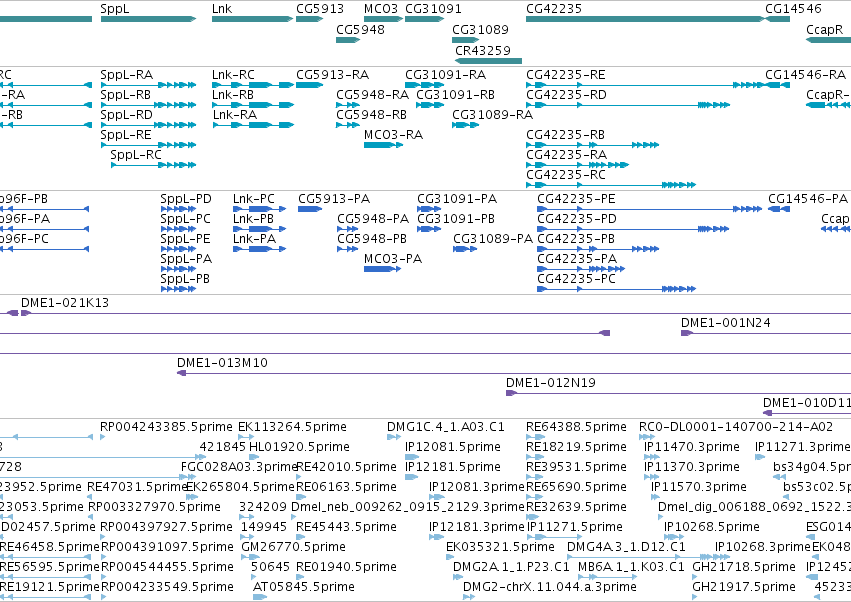Click transcript Lnk-RB
Screen dimensions: 851x602
233,95
